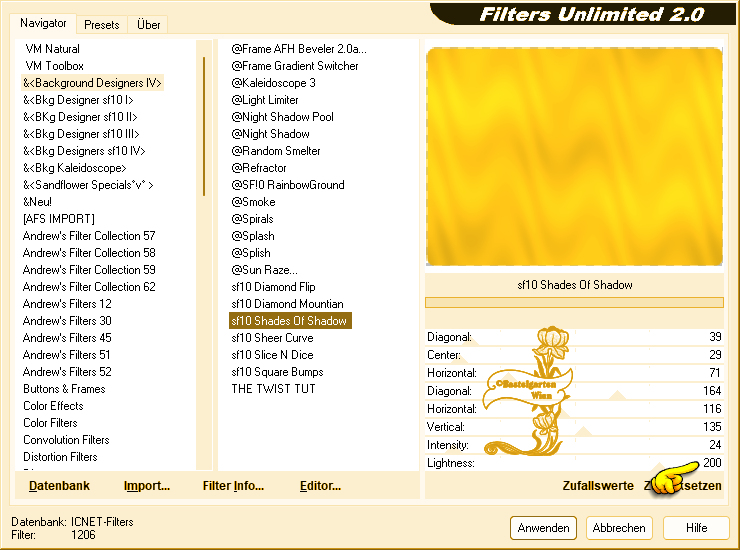The image size is (740, 550).
Task: Select &<Background Designers IV> category
Action: pos(92,83)
